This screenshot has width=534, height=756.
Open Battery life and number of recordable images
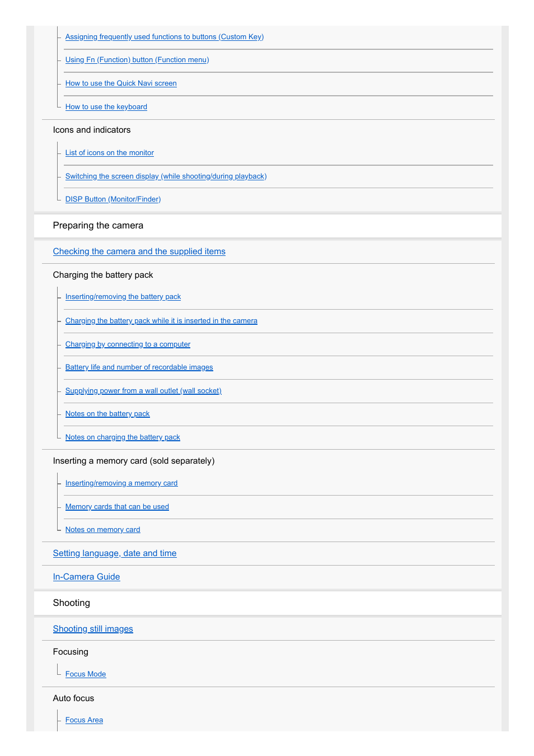139,367
